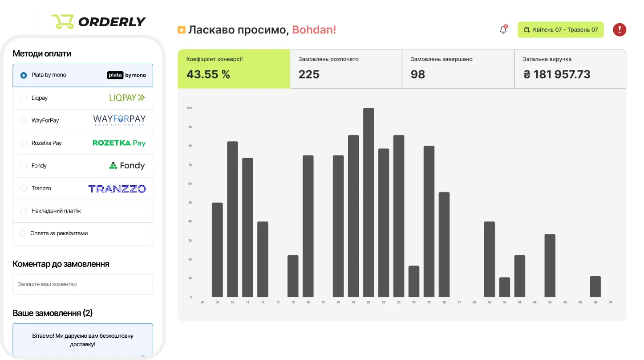Image resolution: width=644 pixels, height=360 pixels.
Task: Click the free delivery promo banner
Action: coord(83,341)
